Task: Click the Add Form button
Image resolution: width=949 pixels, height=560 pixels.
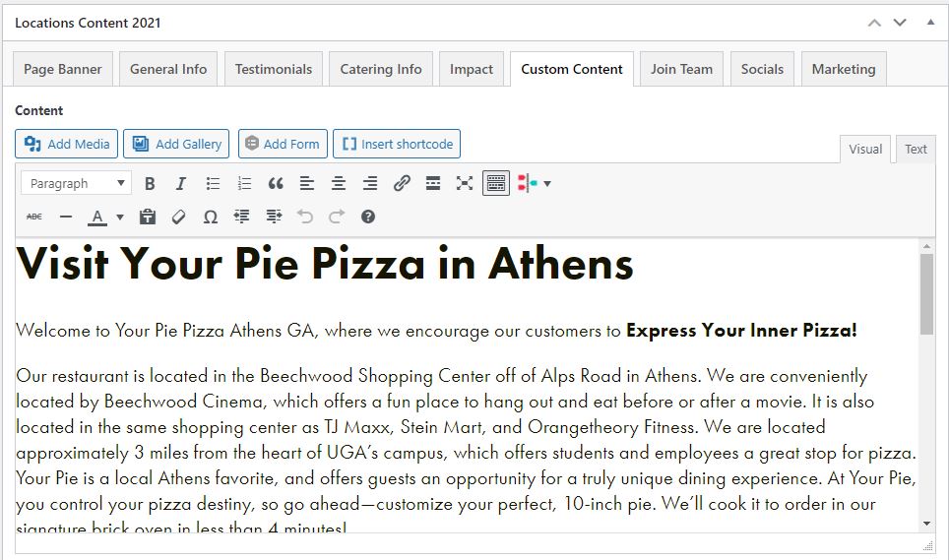Action: tap(283, 144)
